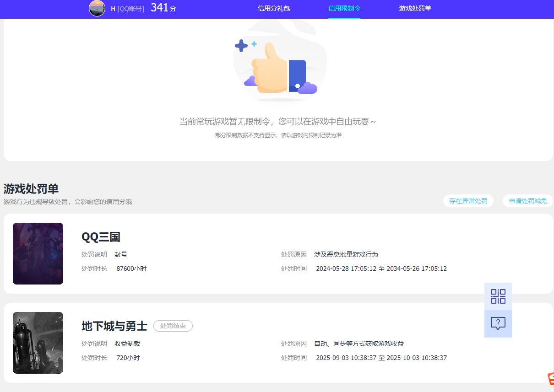Open the 游戏处罚单 tab
The height and width of the screenshot is (392, 554).
[x=414, y=8]
